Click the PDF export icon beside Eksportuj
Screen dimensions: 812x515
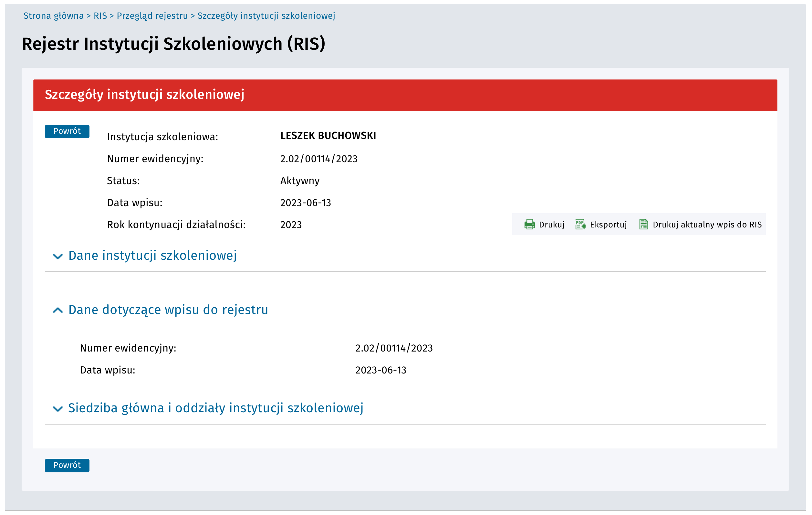pos(580,225)
